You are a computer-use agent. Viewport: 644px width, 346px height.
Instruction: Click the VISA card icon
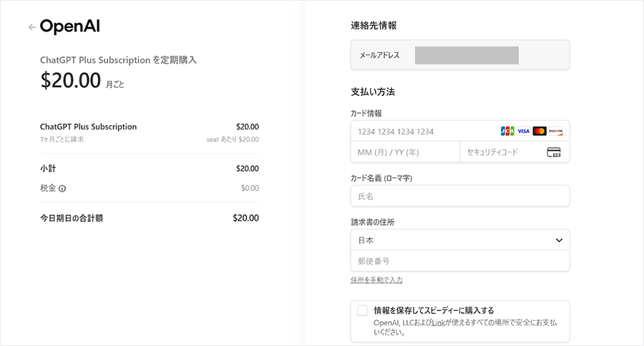point(523,131)
